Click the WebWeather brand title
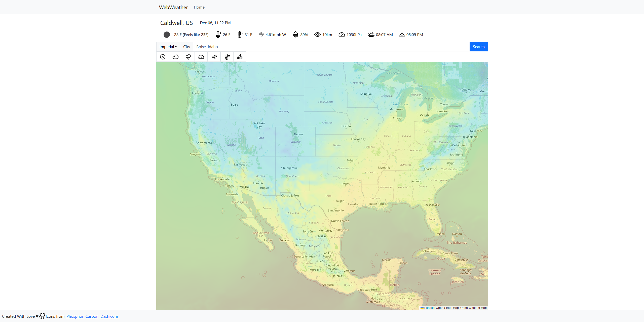Viewport: 644px width, 322px height. point(173,7)
